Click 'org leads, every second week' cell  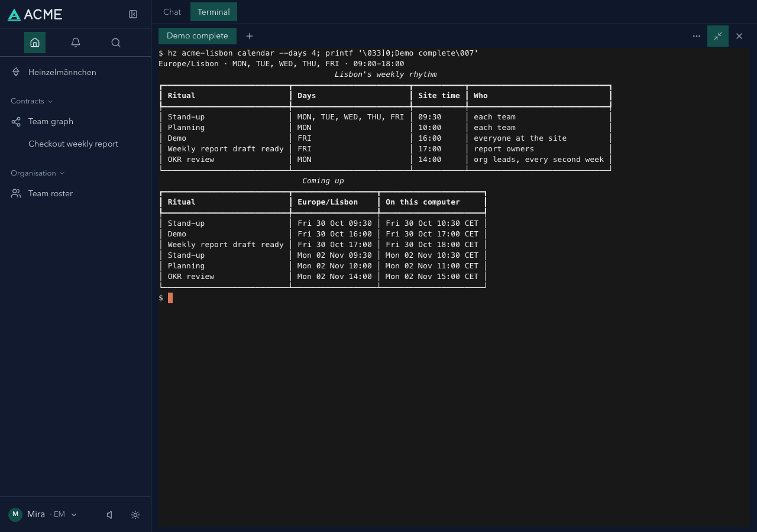pyautogui.click(x=539, y=160)
